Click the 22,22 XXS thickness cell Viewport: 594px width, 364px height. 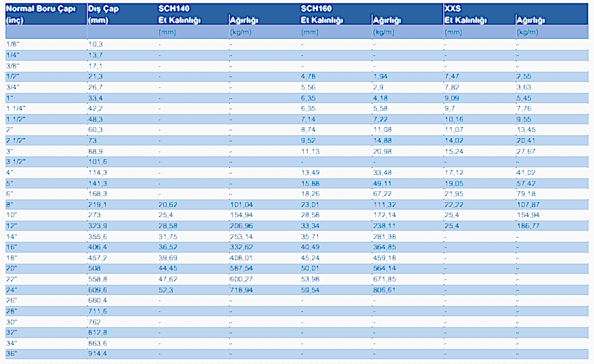coord(454,204)
